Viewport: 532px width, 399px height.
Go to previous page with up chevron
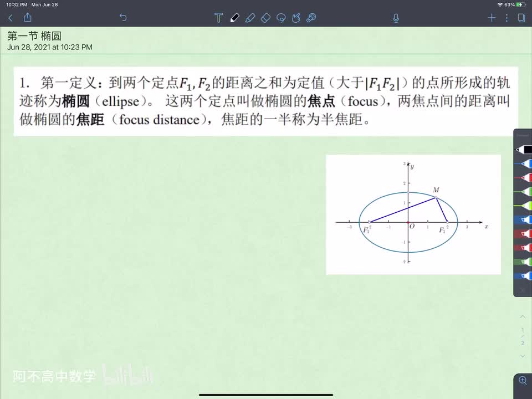(523, 316)
